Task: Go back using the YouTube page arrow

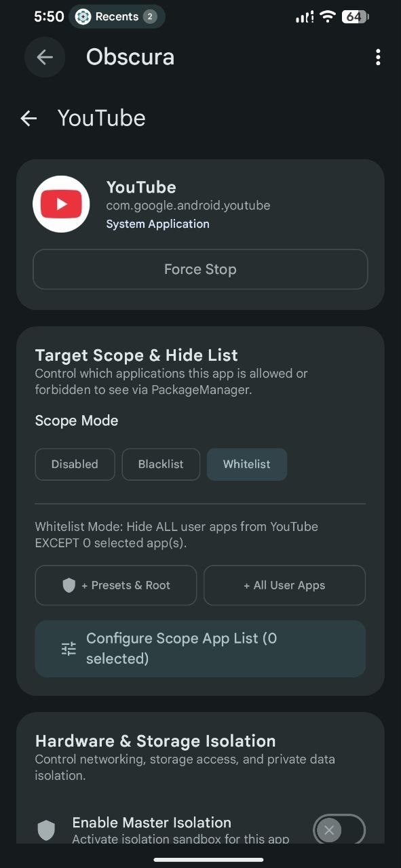Action: pos(28,119)
